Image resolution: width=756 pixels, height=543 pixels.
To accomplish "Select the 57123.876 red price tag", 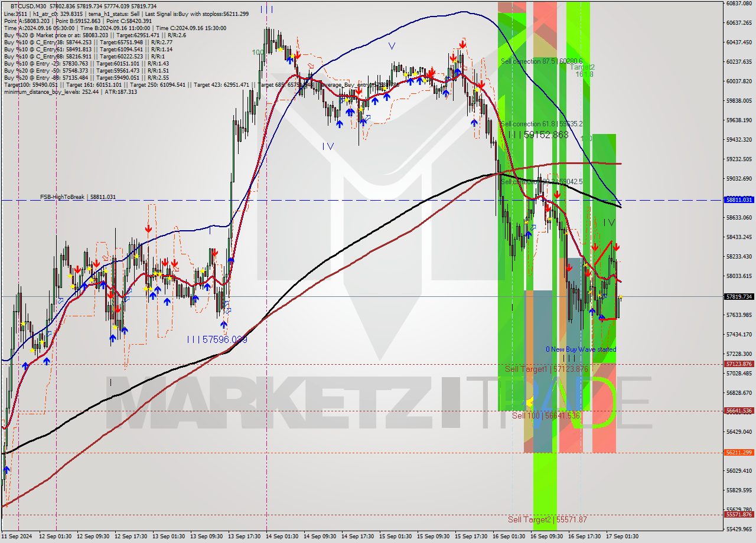I will point(739,364).
